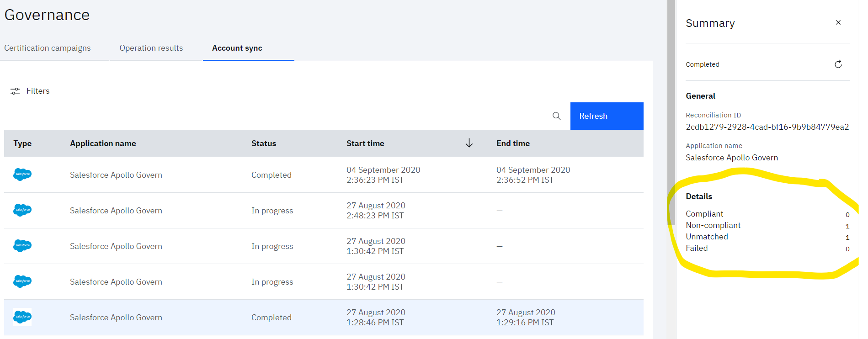868x339 pixels.
Task: Click Salesforce icon in 1:28:46 PM row
Action: click(x=22, y=317)
